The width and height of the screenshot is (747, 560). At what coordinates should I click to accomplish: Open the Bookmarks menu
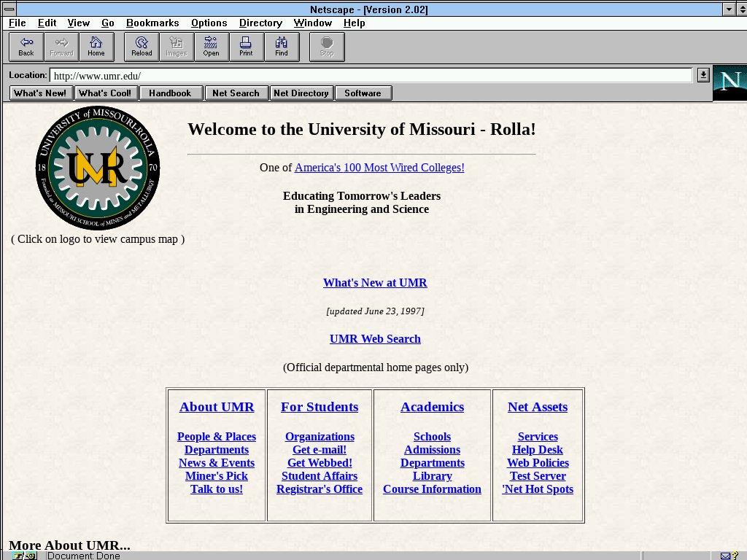pyautogui.click(x=152, y=23)
